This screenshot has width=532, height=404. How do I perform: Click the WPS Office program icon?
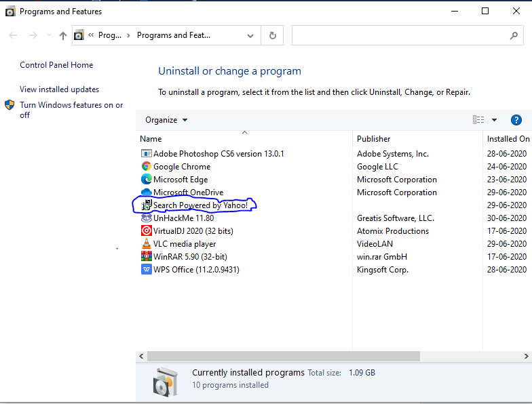(147, 270)
